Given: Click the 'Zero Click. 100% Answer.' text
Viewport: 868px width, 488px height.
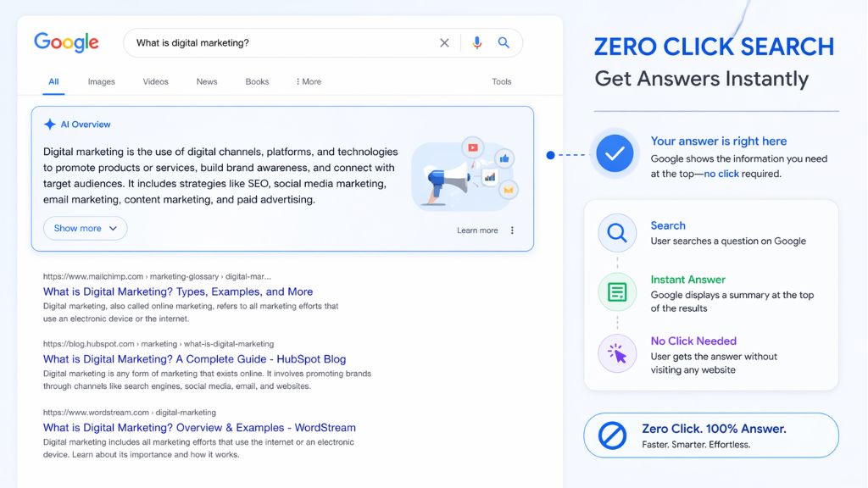Looking at the screenshot, I should [x=714, y=429].
